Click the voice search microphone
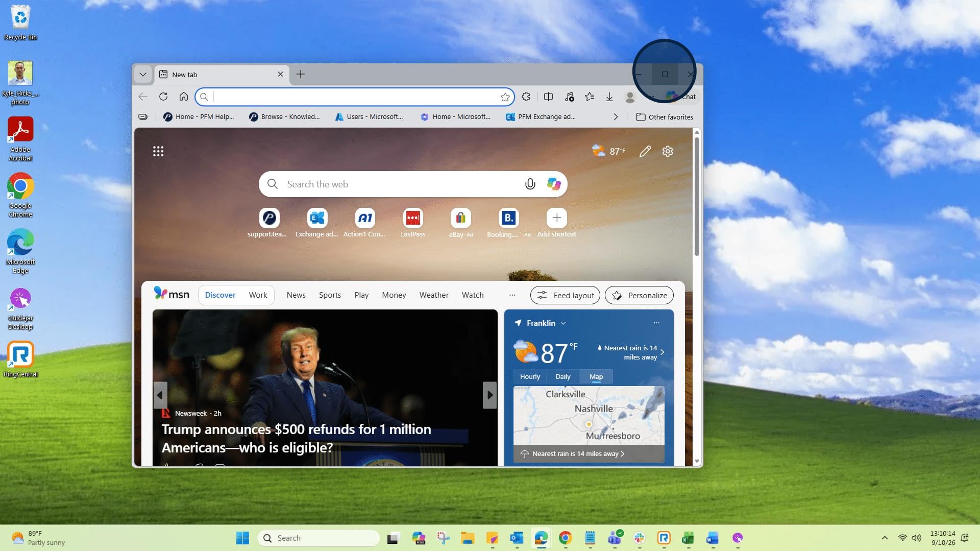This screenshot has width=980, height=551. (x=530, y=184)
